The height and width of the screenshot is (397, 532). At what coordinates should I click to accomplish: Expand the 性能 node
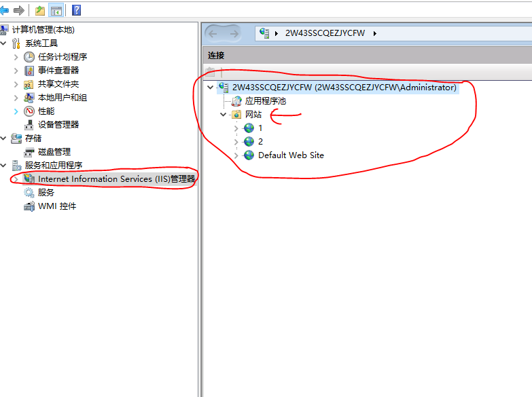pyautogui.click(x=16, y=111)
